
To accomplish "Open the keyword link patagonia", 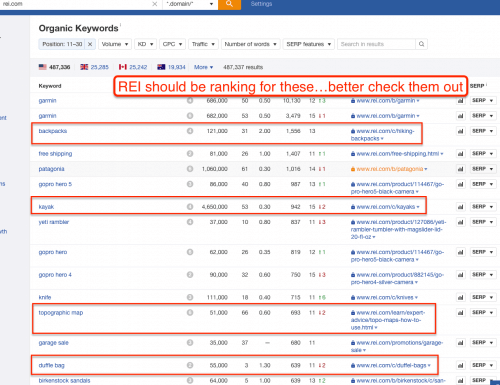I will point(51,169).
